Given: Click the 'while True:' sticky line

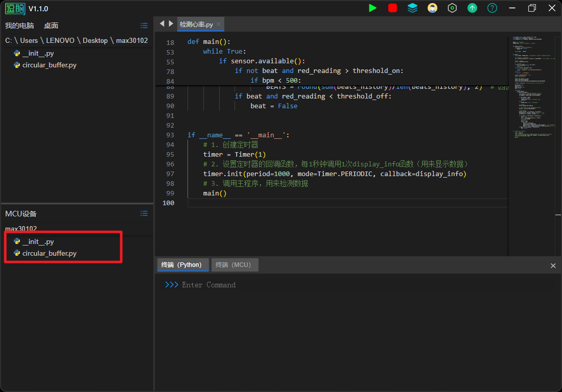Looking at the screenshot, I should click(224, 52).
